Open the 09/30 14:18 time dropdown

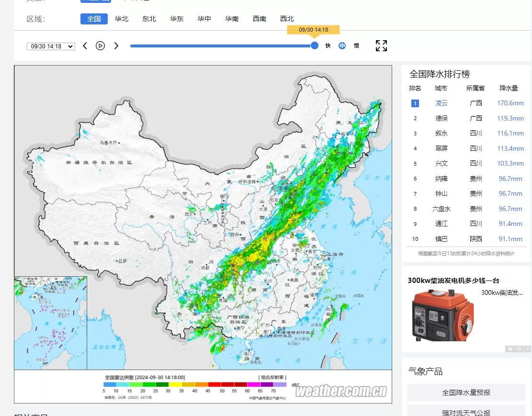point(51,46)
